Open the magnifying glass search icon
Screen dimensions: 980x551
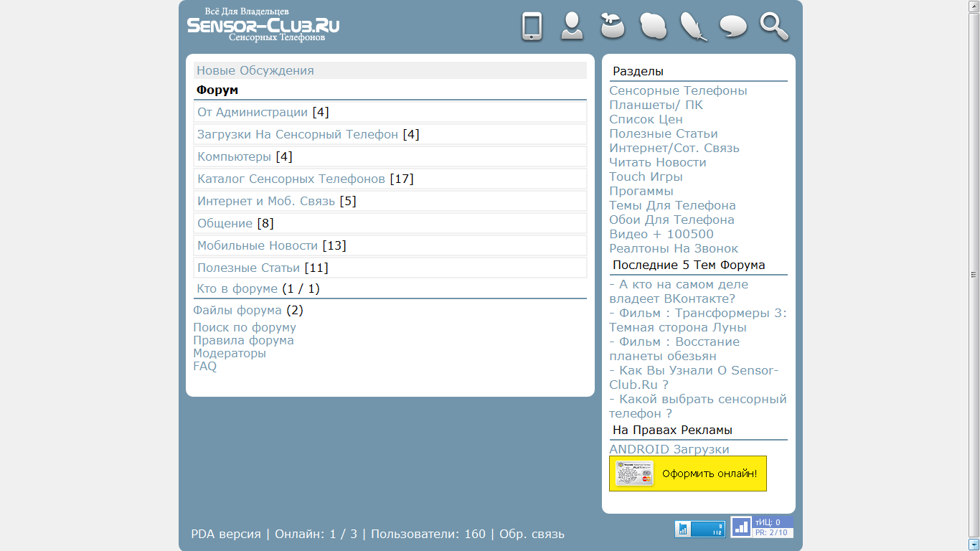point(774,27)
